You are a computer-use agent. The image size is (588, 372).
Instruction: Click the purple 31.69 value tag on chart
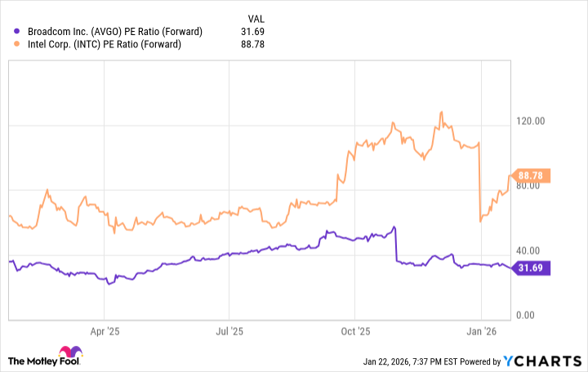(532, 268)
